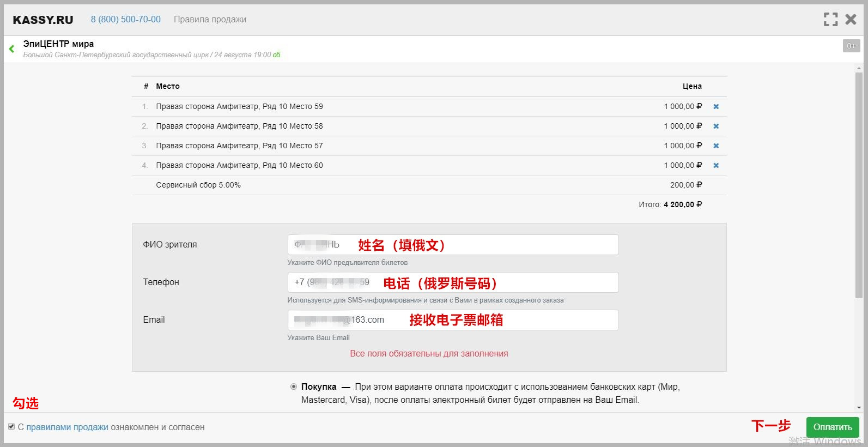
Task: Click Сервисный сбор 5.00% row
Action: click(429, 185)
